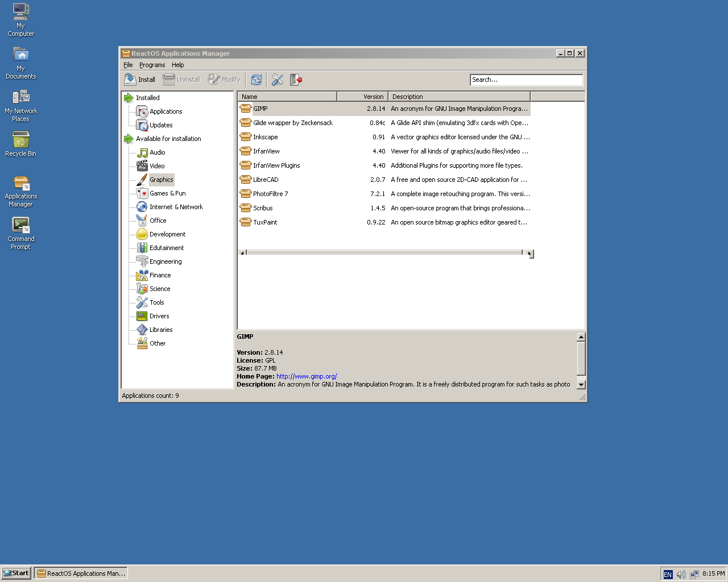The image size is (728, 582).
Task: Refresh the applications list via toolbar icon
Action: click(x=257, y=80)
